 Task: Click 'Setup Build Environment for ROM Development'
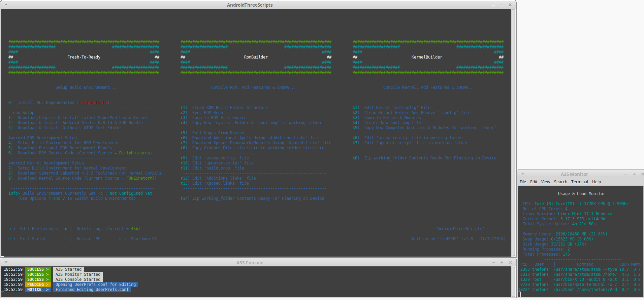(64, 143)
